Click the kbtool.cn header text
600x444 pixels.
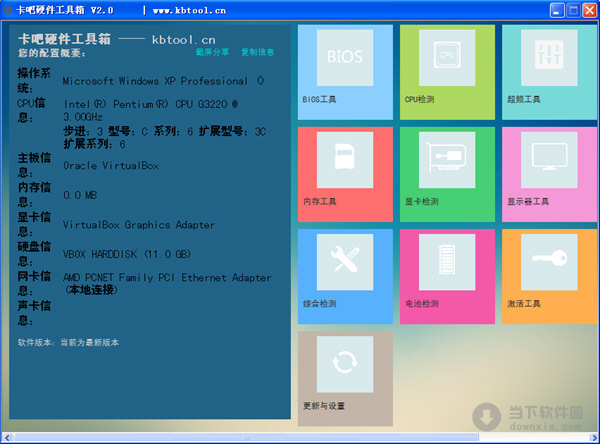[184, 39]
